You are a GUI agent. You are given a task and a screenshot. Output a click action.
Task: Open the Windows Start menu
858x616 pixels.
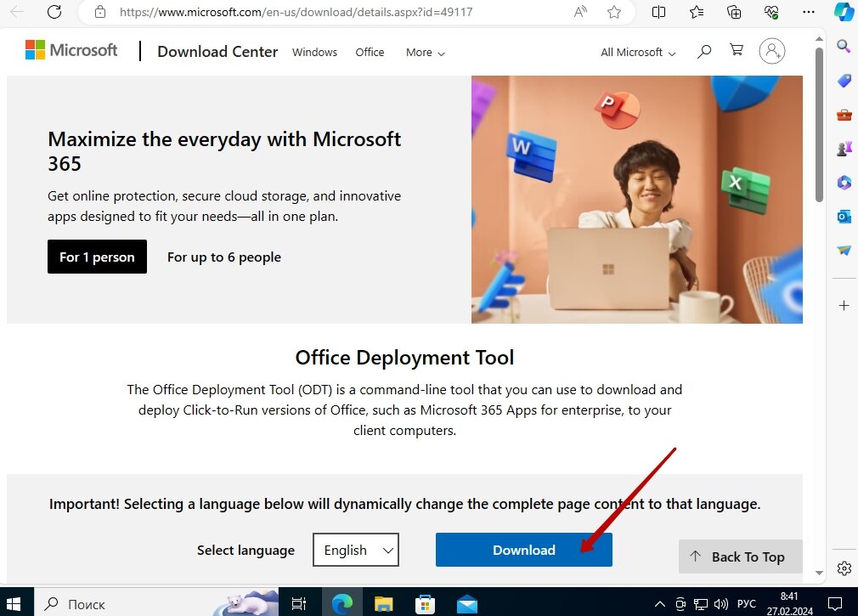click(x=14, y=604)
